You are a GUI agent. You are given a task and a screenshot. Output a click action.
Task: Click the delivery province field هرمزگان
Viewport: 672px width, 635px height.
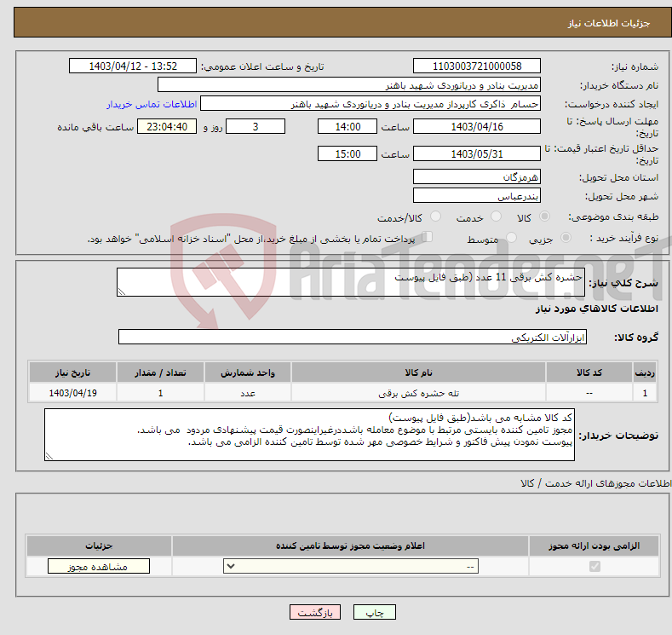pyautogui.click(x=477, y=176)
